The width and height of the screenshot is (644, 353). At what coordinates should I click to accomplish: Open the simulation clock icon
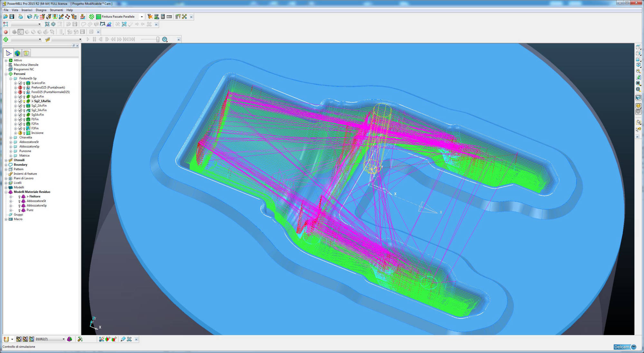coord(165,39)
